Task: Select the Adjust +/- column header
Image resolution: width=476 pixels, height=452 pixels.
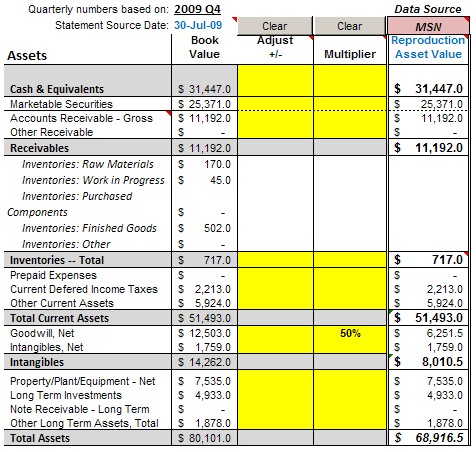Action: [275, 47]
